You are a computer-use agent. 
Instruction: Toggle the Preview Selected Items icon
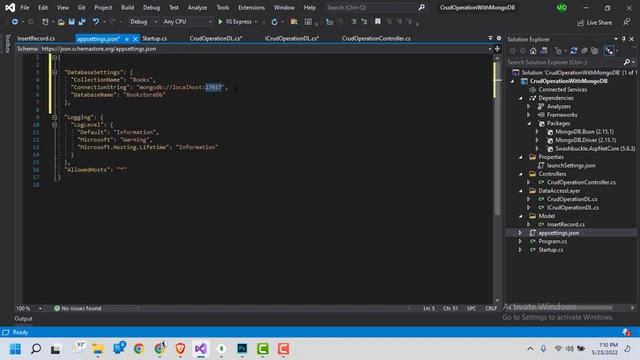pos(609,51)
